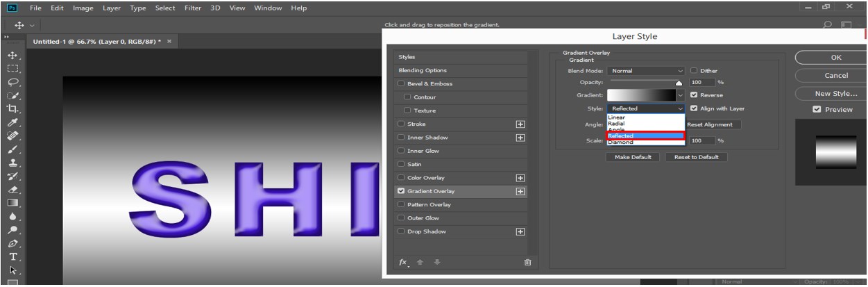Choose Linear from the Style list
Screen dimensions: 868x287
coord(645,117)
